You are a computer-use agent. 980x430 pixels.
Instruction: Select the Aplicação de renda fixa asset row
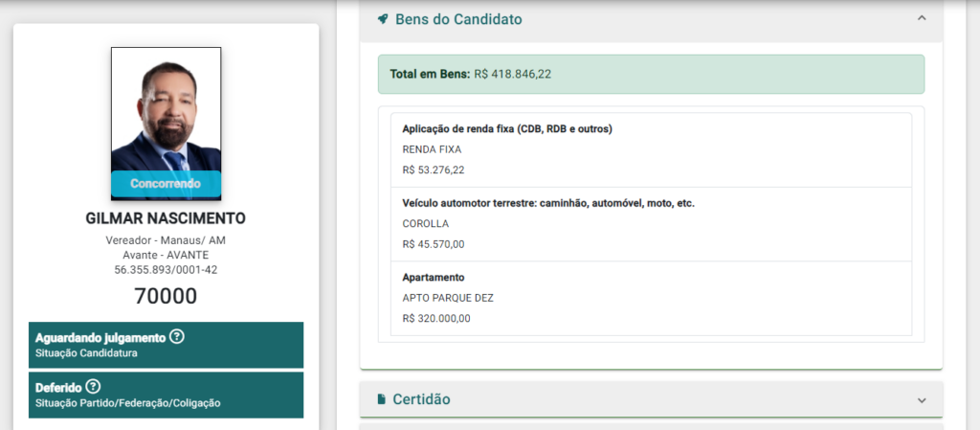[651, 149]
